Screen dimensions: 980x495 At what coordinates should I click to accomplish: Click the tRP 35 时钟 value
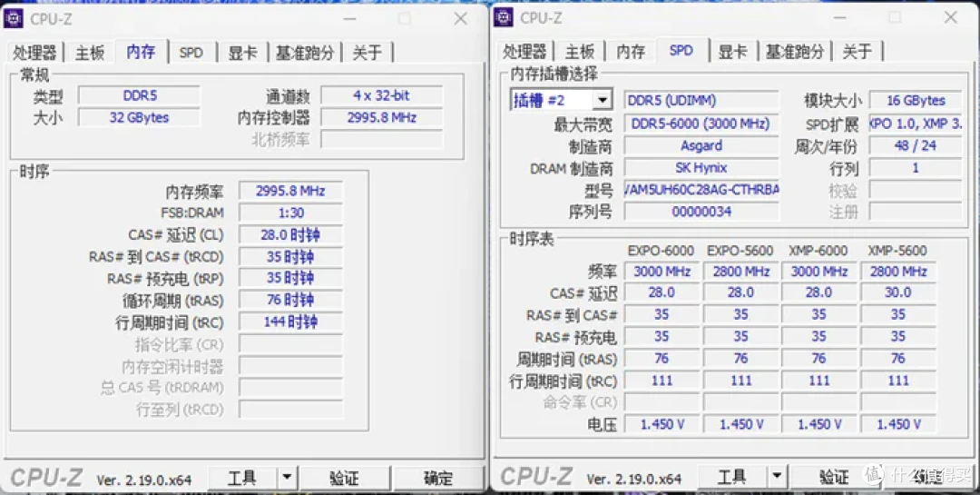click(x=290, y=278)
